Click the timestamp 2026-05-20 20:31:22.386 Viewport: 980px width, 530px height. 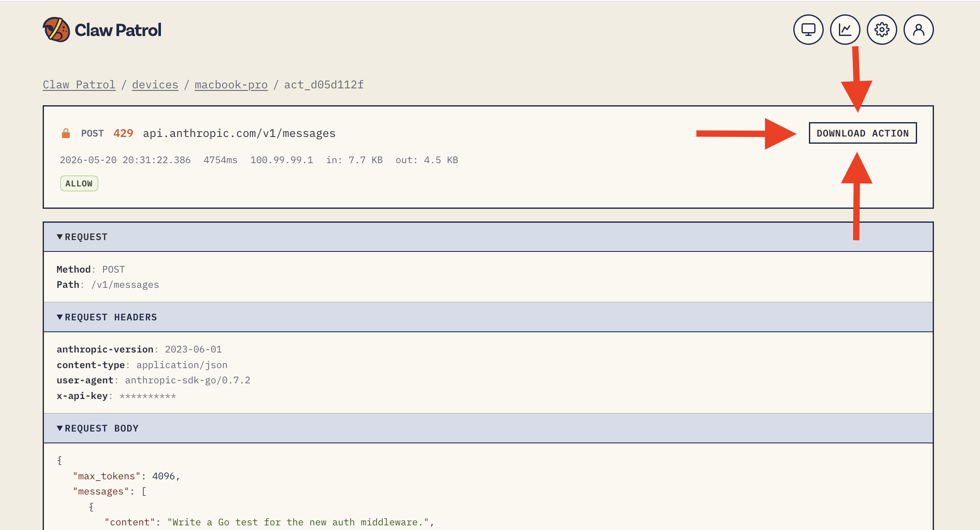click(125, 160)
